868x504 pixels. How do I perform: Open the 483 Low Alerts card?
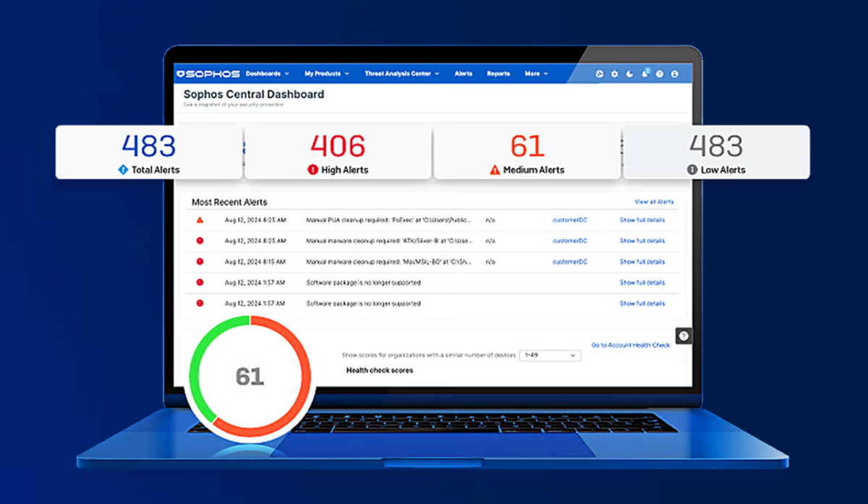[x=716, y=152]
